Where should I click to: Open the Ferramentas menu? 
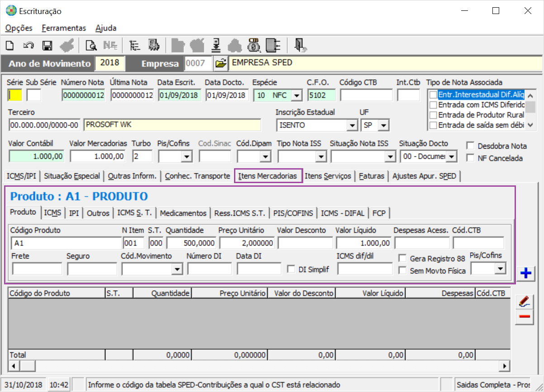click(x=64, y=28)
